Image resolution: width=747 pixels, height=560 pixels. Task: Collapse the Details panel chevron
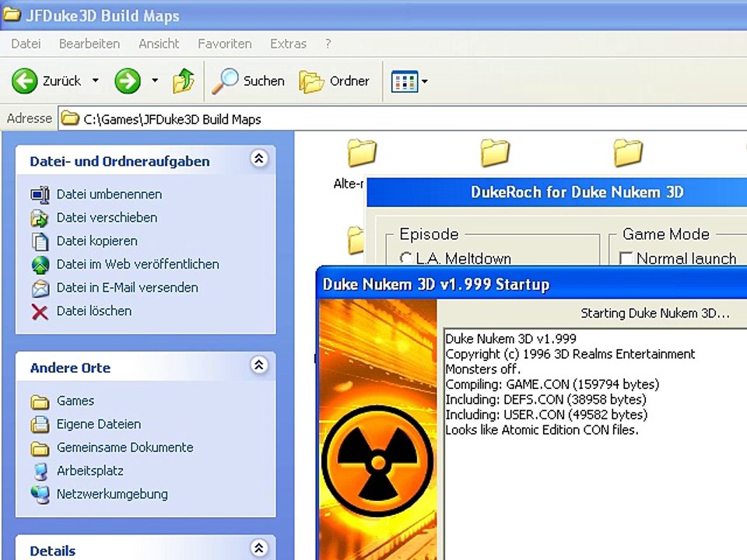pos(258,548)
